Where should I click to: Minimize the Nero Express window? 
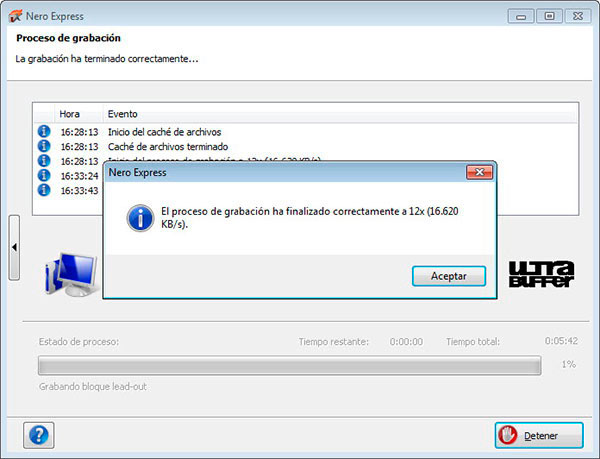coord(520,16)
